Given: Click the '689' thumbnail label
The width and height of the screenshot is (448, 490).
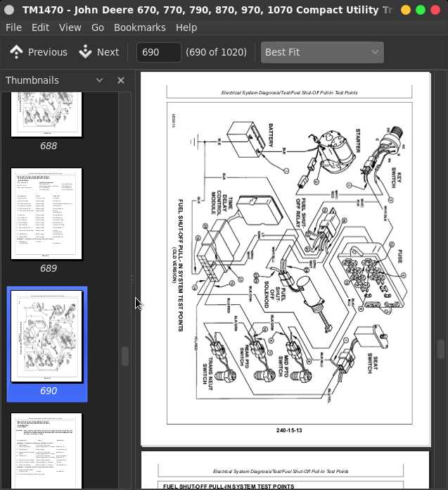Looking at the screenshot, I should 49,268.
